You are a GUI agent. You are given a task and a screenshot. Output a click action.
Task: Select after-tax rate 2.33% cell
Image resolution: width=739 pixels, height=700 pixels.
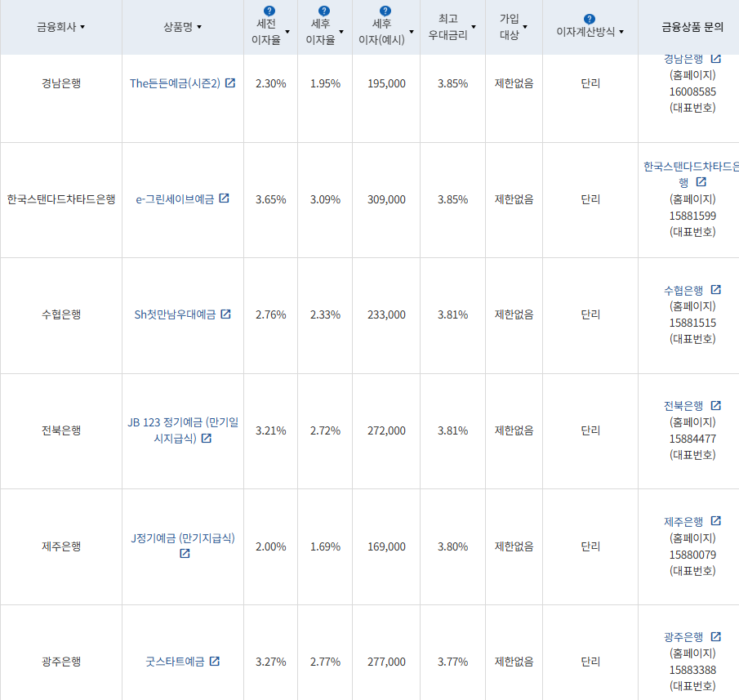coord(325,314)
